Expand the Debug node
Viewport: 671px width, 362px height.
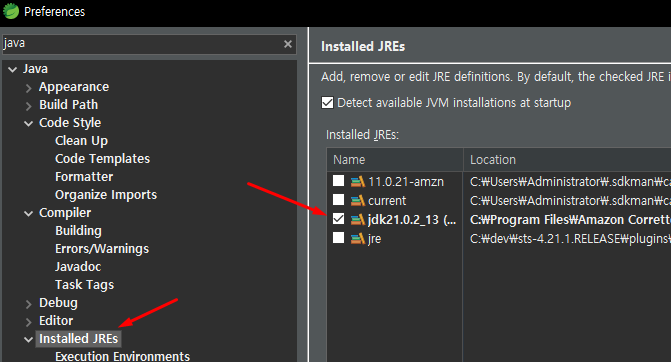click(29, 304)
